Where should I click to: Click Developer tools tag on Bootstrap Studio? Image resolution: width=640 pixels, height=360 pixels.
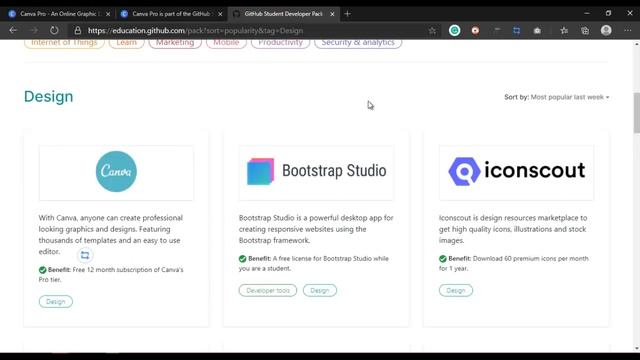268,291
